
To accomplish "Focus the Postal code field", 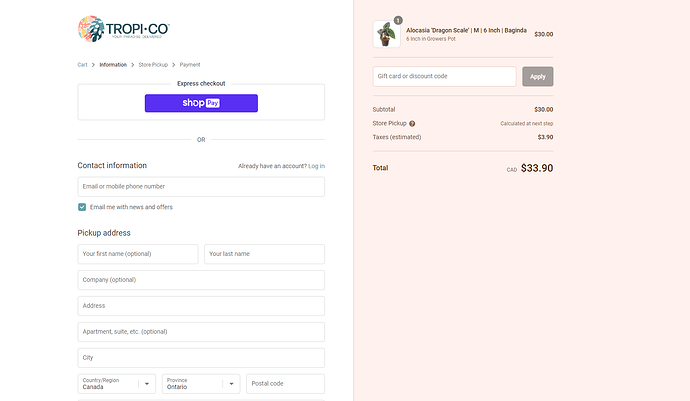I will coord(285,384).
